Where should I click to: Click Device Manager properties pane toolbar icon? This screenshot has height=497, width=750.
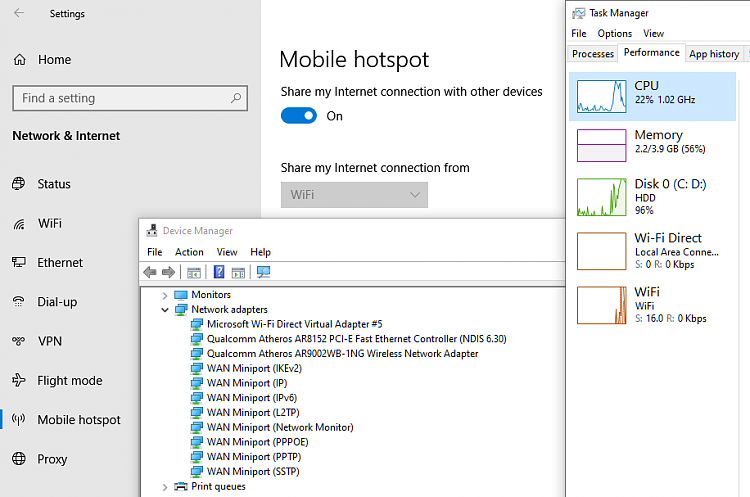(x=238, y=273)
